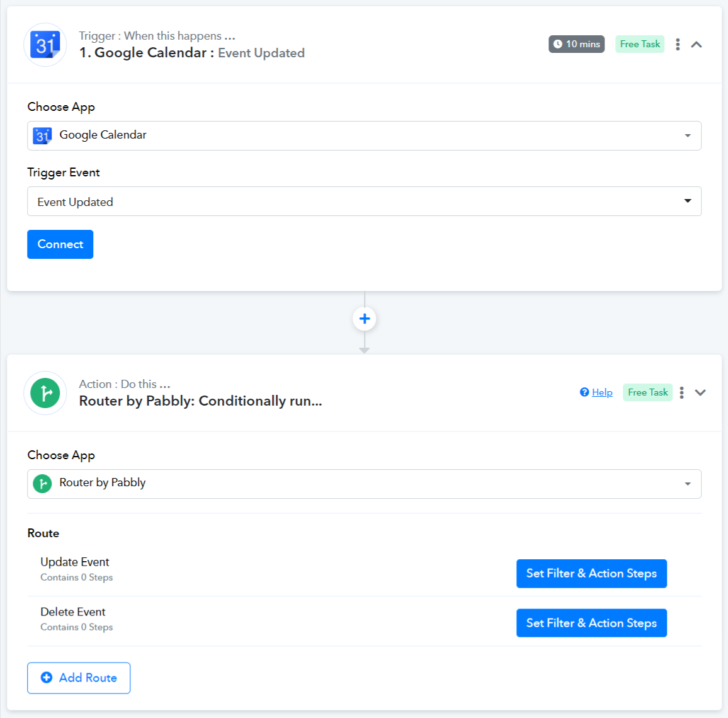Click the Router by Pabbly: Conditionally run step title
The image size is (728, 718).
tap(200, 401)
